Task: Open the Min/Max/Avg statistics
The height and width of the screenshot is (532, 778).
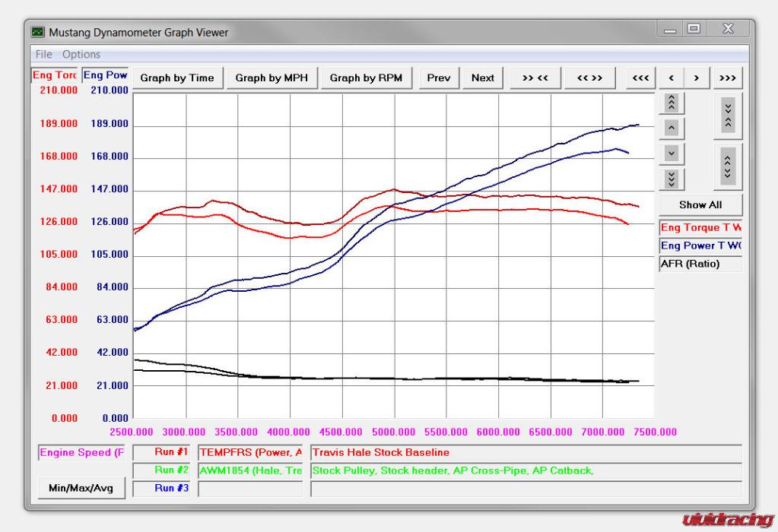Action: point(81,488)
